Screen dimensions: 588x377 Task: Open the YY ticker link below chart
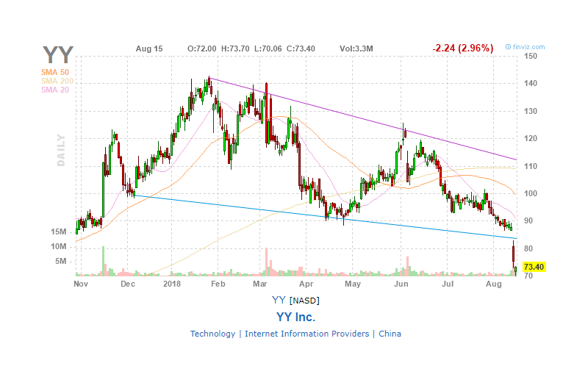[279, 300]
